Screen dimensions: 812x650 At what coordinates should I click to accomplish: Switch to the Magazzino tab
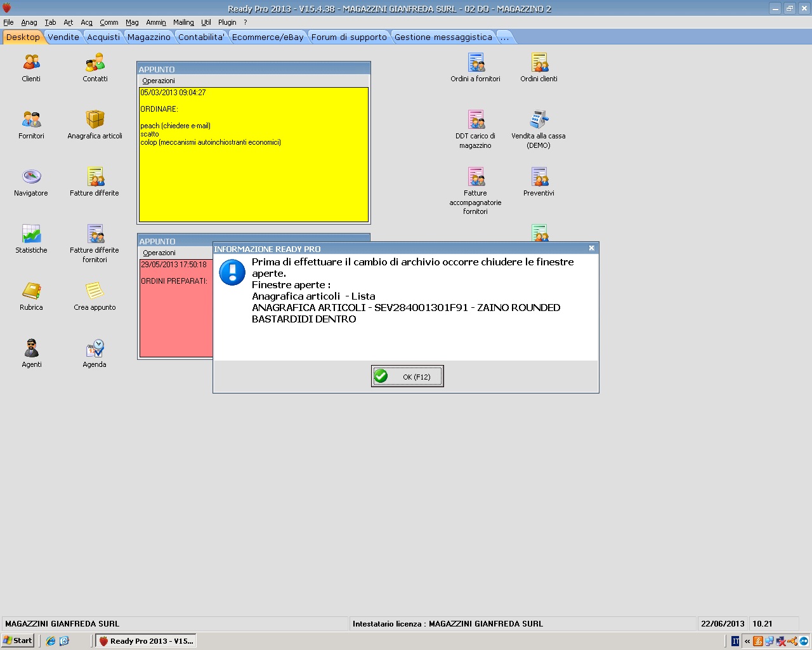(x=149, y=37)
